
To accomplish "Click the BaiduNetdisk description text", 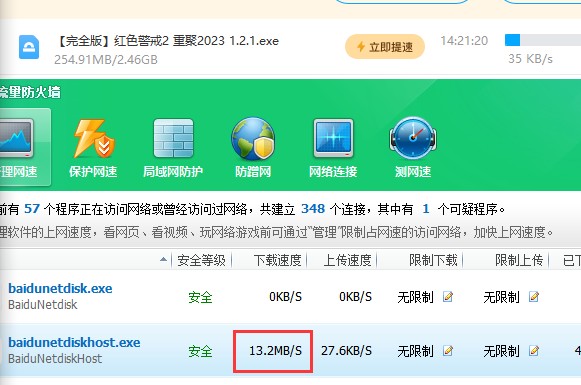I will click(43, 305).
